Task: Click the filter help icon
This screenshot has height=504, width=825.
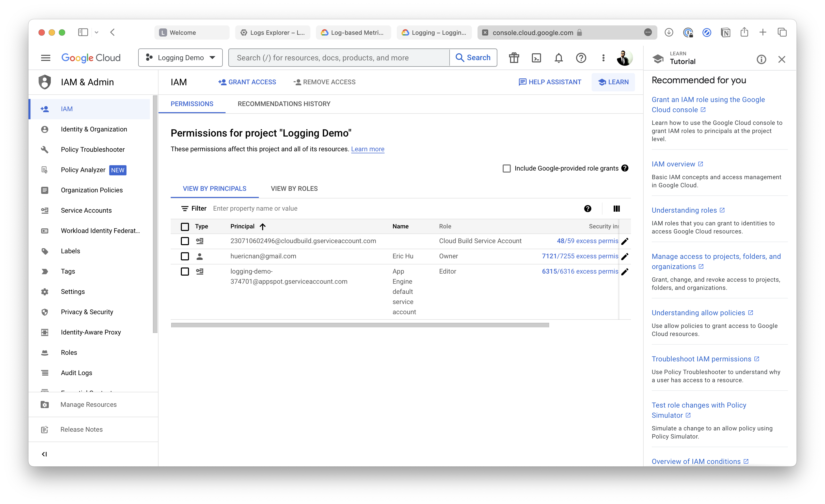Action: (x=588, y=208)
